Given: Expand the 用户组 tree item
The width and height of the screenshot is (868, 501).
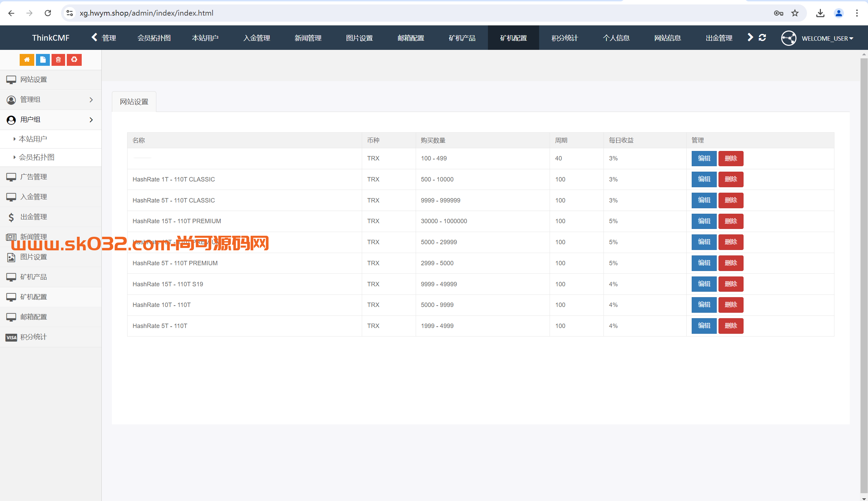Looking at the screenshot, I should [51, 119].
